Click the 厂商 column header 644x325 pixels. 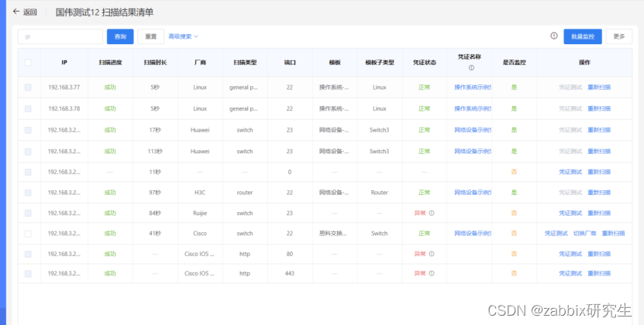200,63
